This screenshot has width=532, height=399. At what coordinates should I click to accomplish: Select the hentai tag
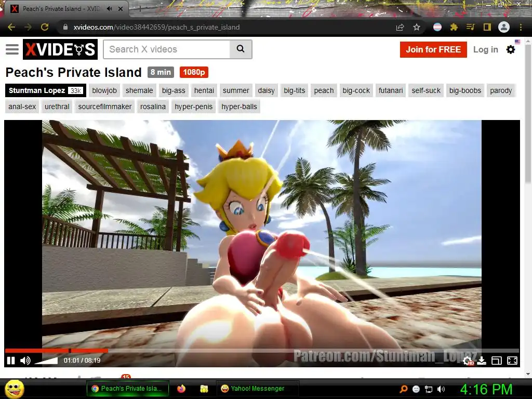204,90
